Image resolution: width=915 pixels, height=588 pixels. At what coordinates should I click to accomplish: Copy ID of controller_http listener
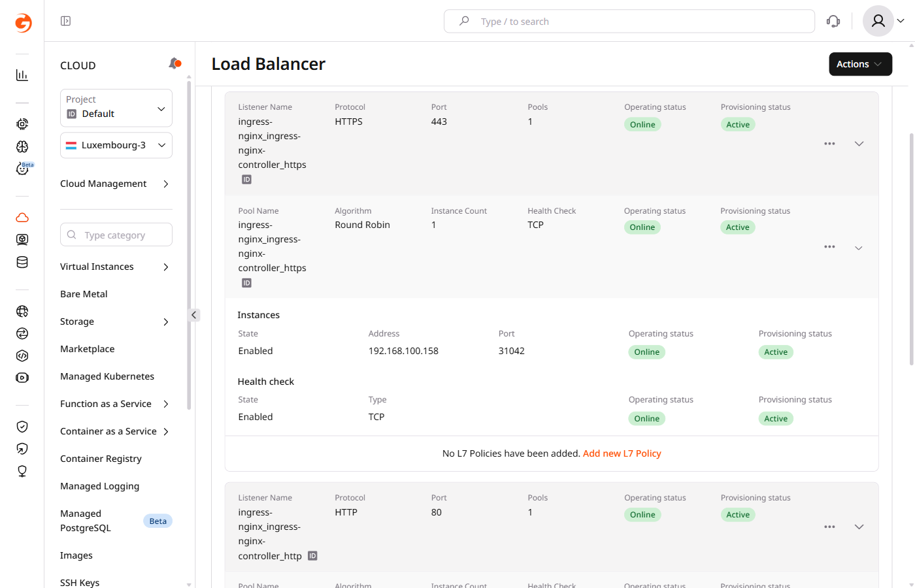coord(312,556)
